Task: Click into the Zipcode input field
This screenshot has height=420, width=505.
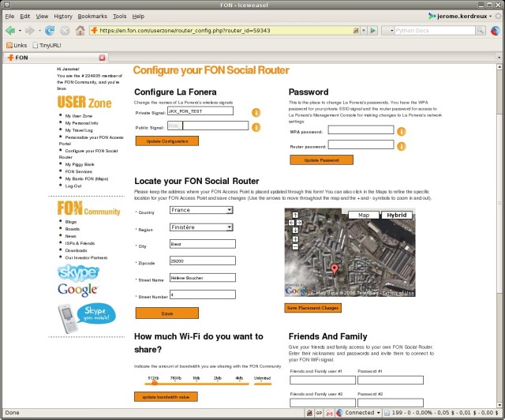Action: point(203,260)
